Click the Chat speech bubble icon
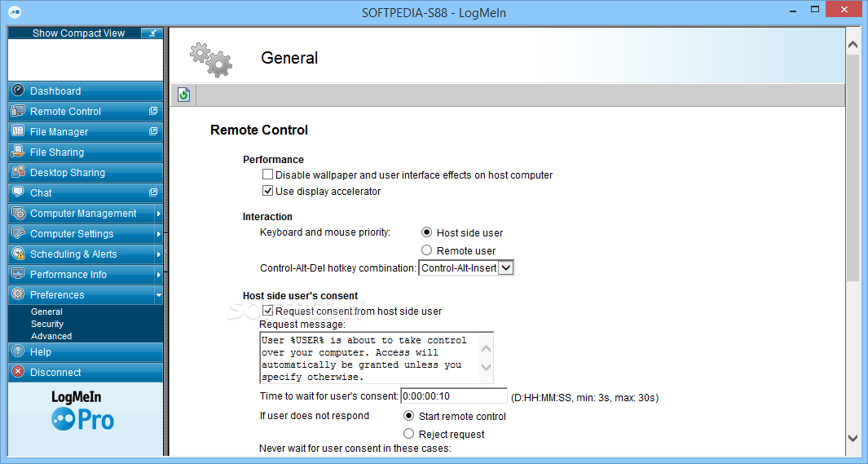 point(18,192)
